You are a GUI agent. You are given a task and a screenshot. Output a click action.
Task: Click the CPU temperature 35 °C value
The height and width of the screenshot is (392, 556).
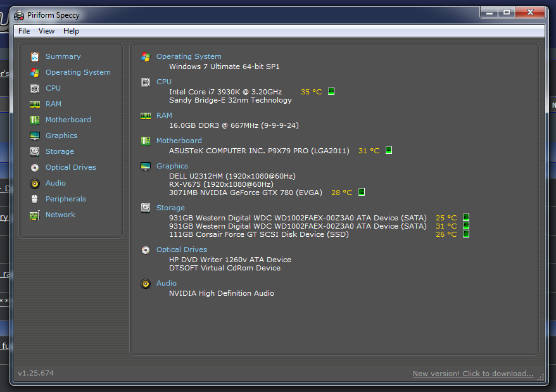(312, 92)
